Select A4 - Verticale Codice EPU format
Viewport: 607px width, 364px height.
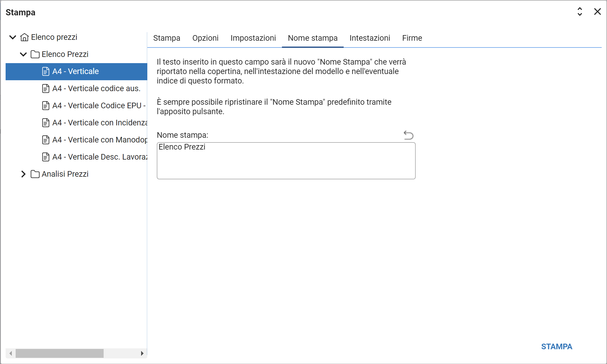click(99, 106)
